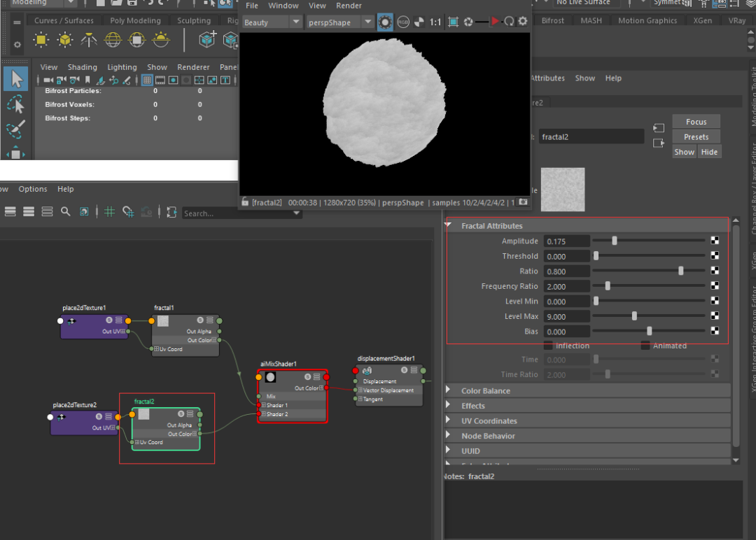The height and width of the screenshot is (540, 756).
Task: Click the RGB channels display icon
Action: pos(403,22)
